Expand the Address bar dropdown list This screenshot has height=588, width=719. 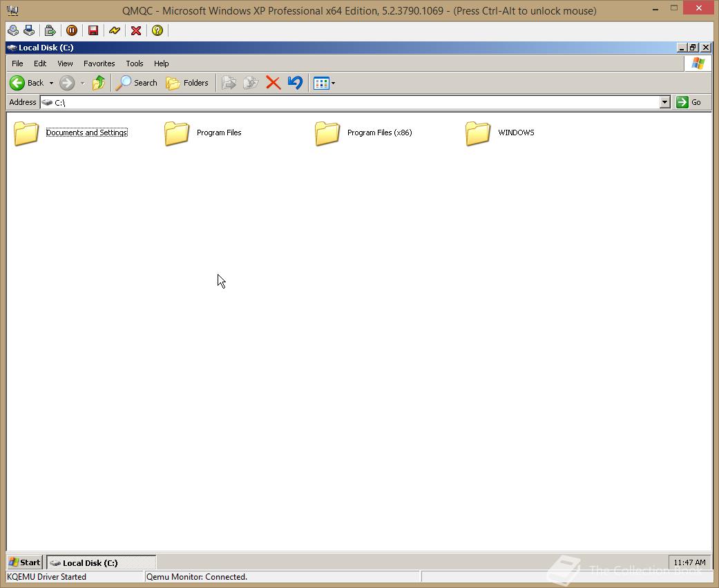click(665, 102)
